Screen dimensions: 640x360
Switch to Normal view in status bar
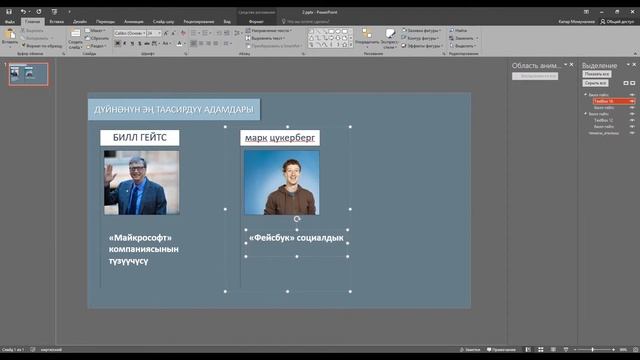point(528,350)
